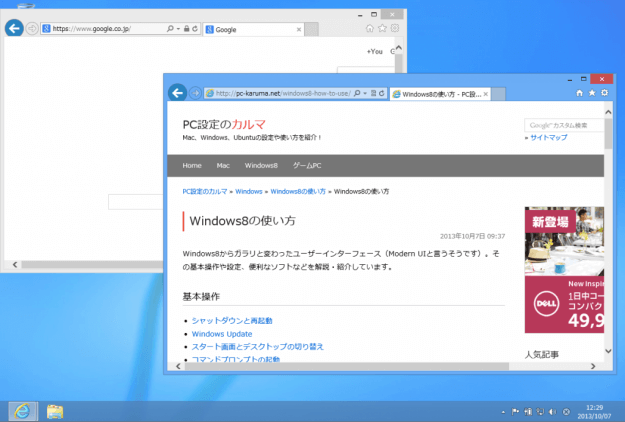
Task: Open the サイトマップ link
Action: [x=548, y=137]
